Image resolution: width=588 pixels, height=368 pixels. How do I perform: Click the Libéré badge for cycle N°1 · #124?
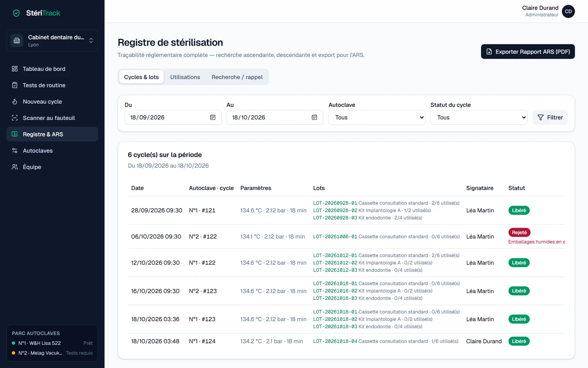(x=519, y=341)
